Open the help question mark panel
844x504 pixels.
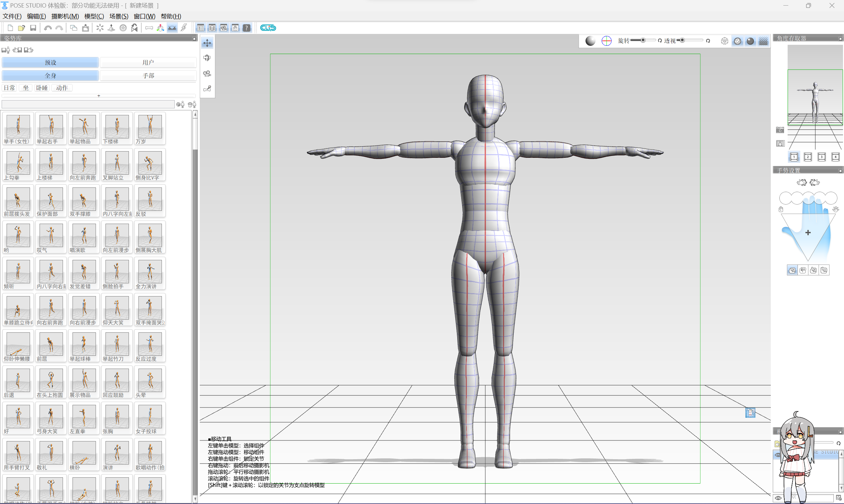coord(246,28)
